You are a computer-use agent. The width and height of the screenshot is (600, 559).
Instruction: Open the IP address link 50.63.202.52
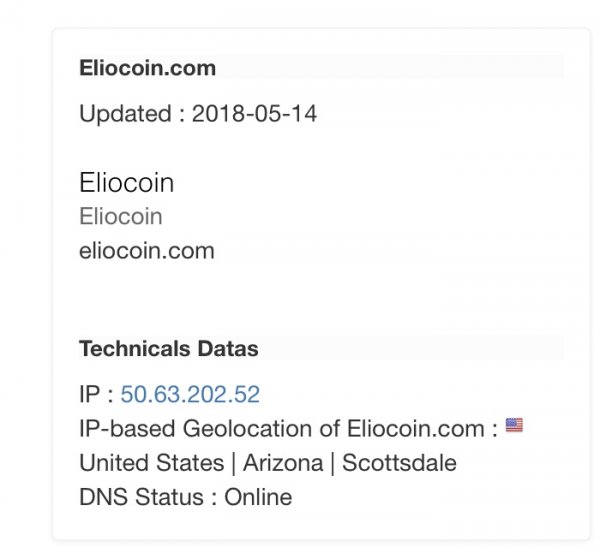(190, 394)
